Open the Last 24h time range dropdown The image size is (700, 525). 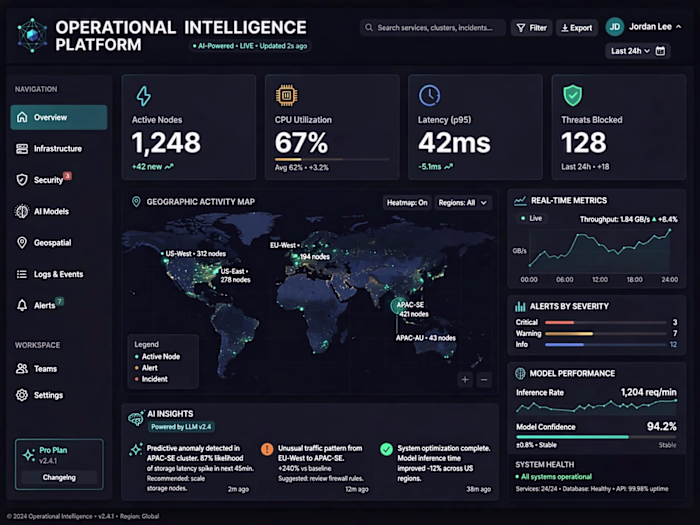pyautogui.click(x=630, y=51)
